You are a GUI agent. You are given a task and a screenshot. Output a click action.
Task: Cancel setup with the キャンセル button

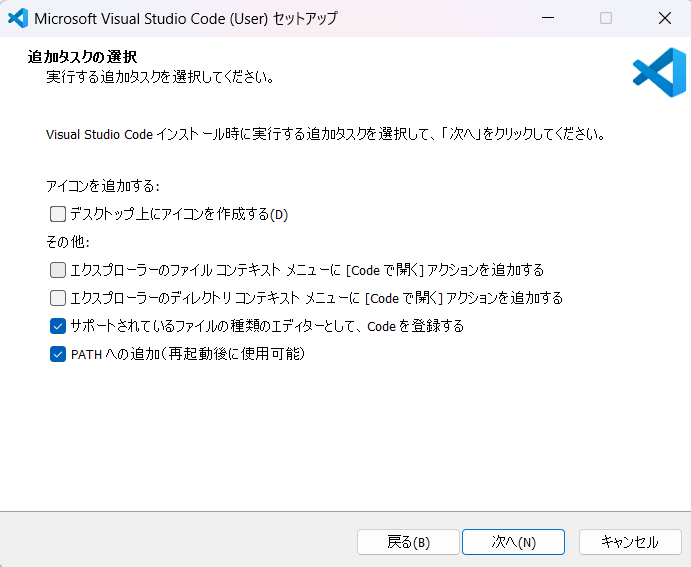click(629, 542)
